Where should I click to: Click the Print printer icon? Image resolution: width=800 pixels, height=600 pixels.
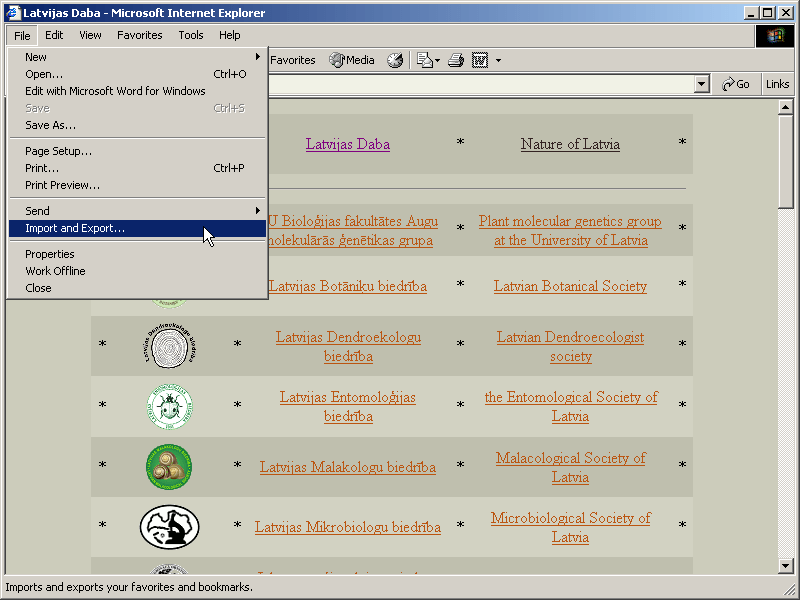[456, 60]
